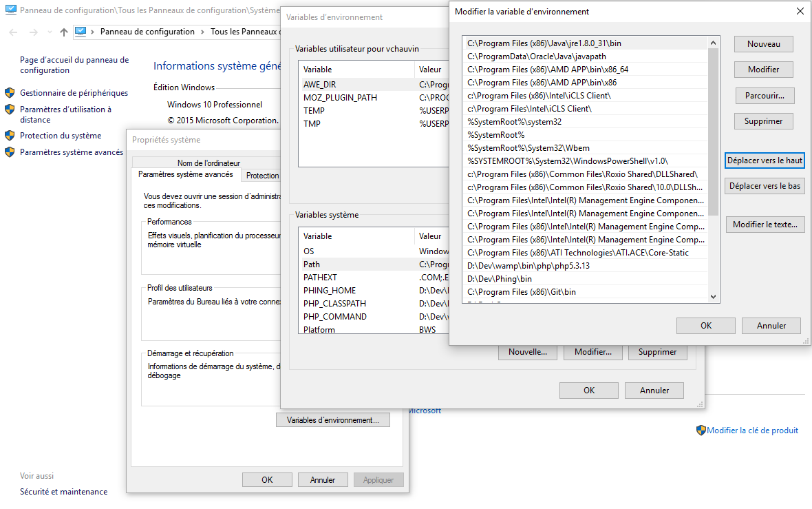Image resolution: width=812 pixels, height=509 pixels.
Task: Click the shield icon beside Paramètres système avancés
Action: point(10,152)
